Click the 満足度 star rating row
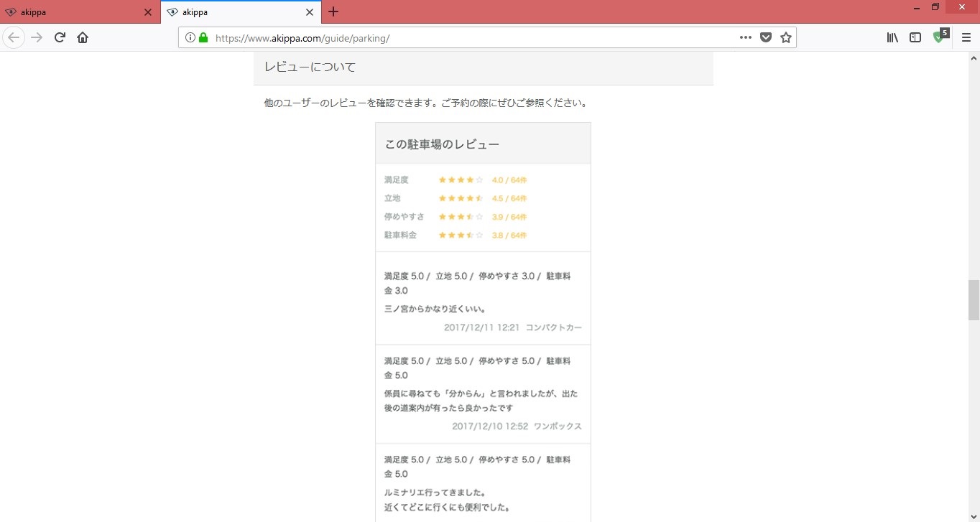This screenshot has width=980, height=522. [x=460, y=180]
